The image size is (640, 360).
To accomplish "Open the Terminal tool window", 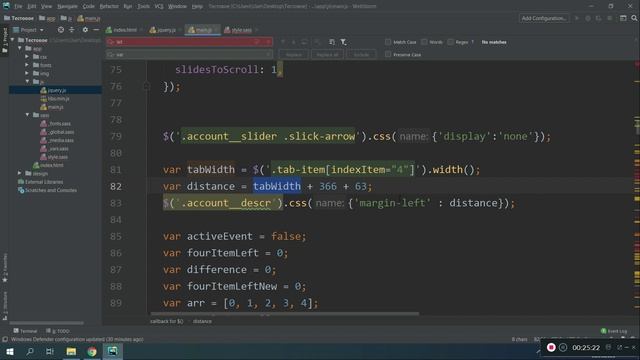I will [25, 331].
